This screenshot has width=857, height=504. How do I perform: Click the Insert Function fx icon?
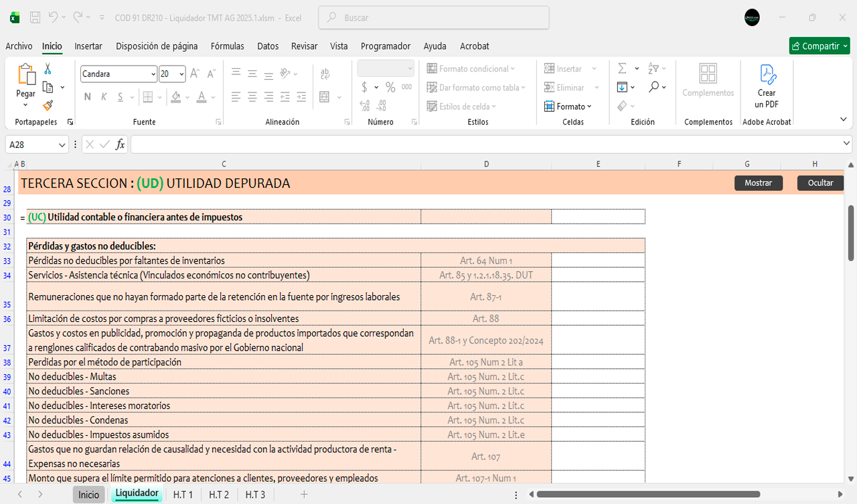(120, 145)
